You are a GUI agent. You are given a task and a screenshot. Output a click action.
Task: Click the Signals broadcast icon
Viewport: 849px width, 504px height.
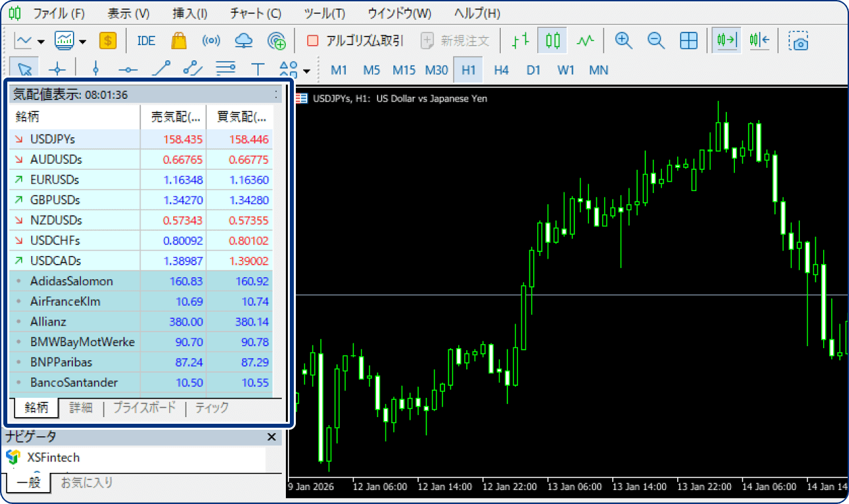coord(211,40)
